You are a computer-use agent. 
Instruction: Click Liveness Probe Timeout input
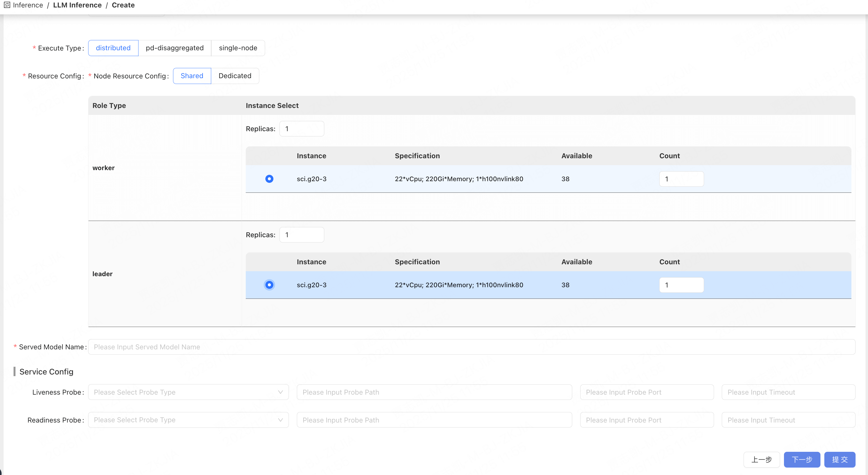788,392
